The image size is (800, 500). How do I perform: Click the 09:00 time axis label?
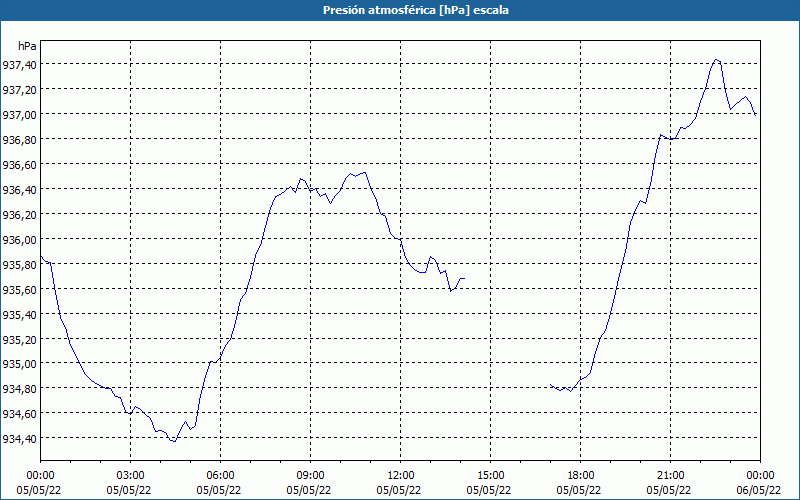coord(310,476)
